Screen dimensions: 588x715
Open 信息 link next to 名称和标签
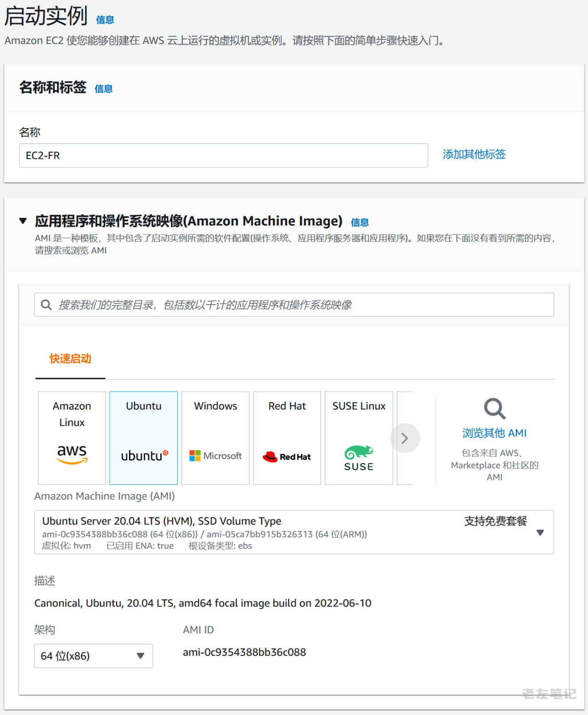pyautogui.click(x=104, y=89)
